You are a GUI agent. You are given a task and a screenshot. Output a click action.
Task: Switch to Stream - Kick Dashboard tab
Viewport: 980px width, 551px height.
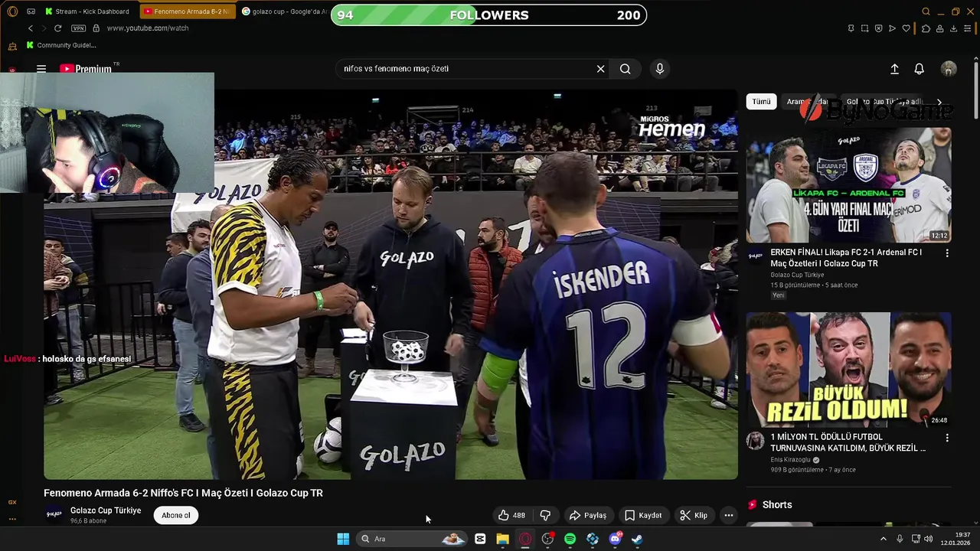[x=88, y=11]
